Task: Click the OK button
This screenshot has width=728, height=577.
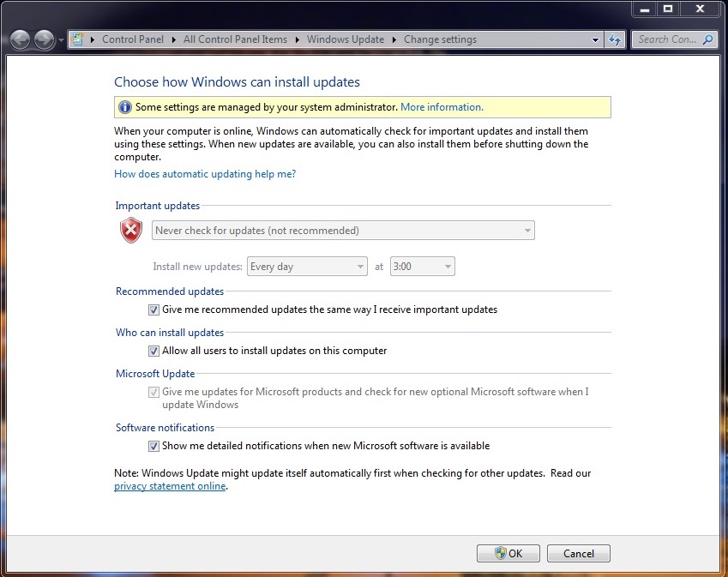Action: 508,553
